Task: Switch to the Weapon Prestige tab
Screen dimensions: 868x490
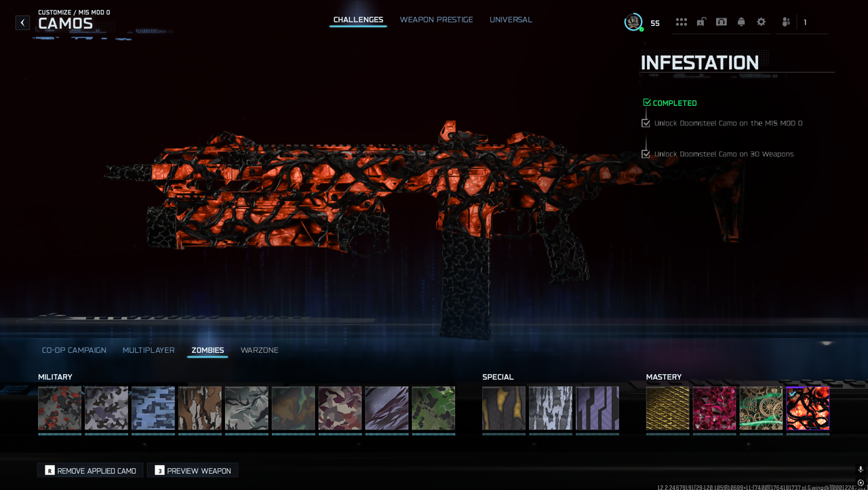Action: click(436, 20)
